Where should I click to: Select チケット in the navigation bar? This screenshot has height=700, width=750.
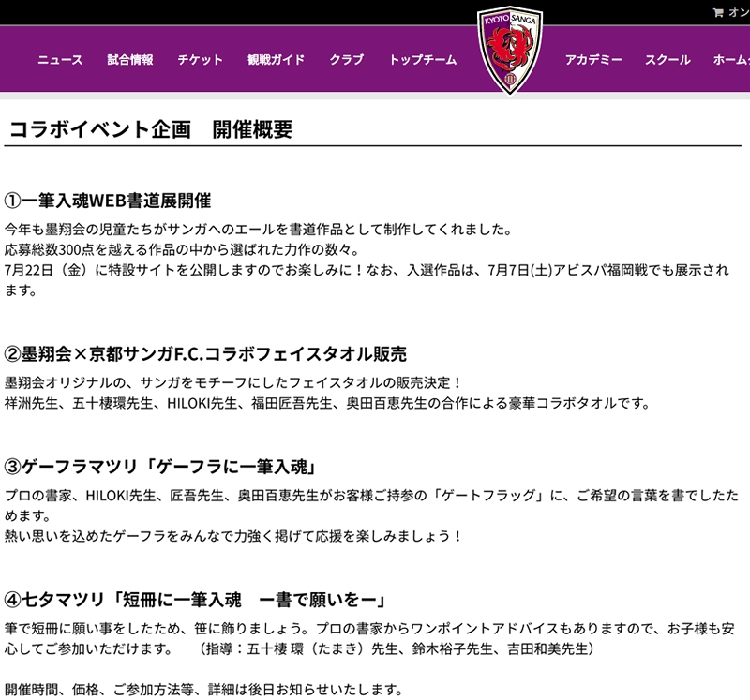point(201,60)
